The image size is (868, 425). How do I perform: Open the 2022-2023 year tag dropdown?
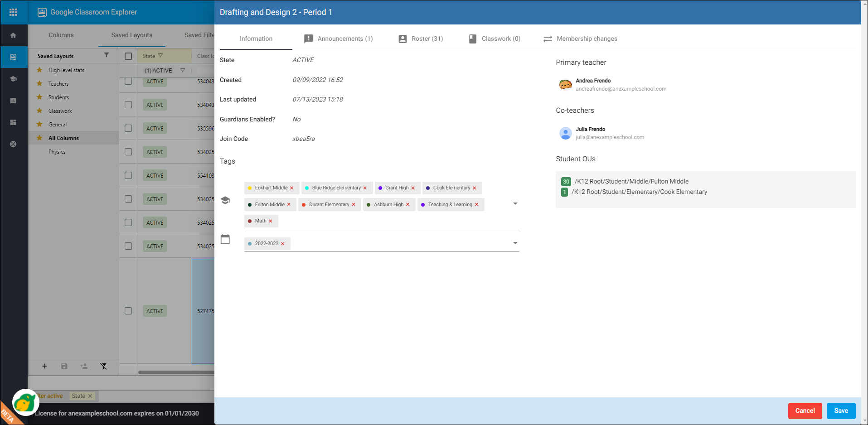[x=515, y=243]
